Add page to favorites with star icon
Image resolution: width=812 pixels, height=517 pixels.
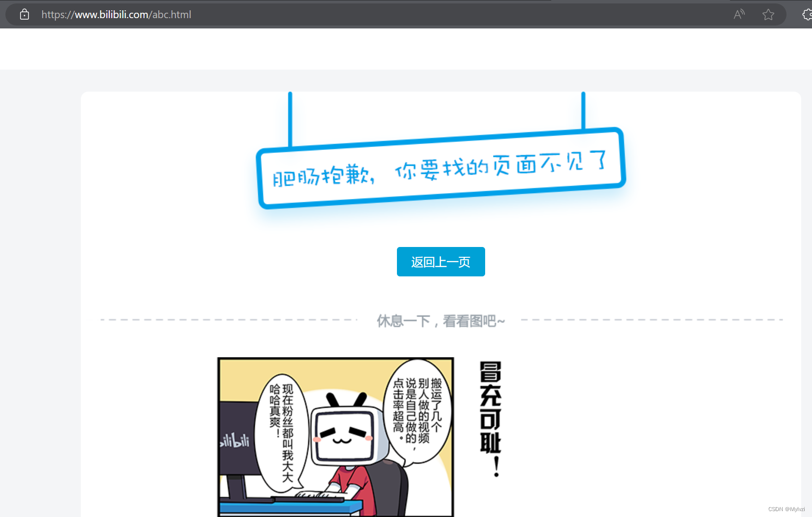pyautogui.click(x=768, y=15)
